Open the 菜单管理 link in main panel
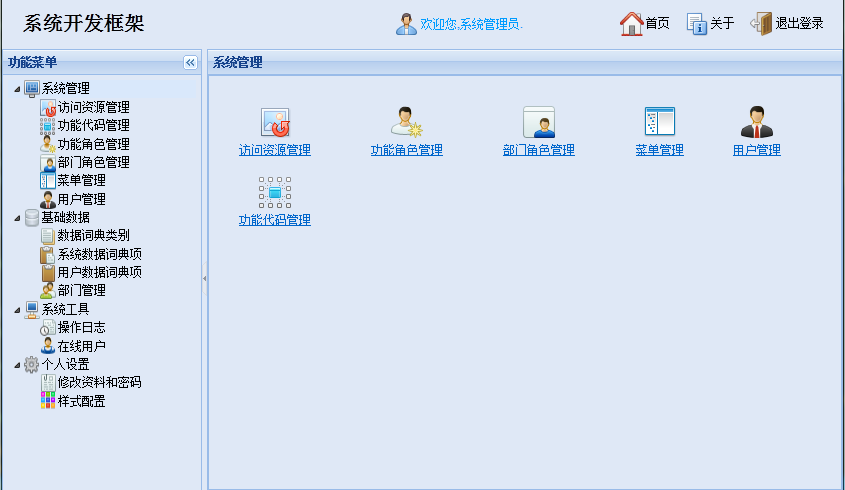The image size is (845, 490). (660, 150)
